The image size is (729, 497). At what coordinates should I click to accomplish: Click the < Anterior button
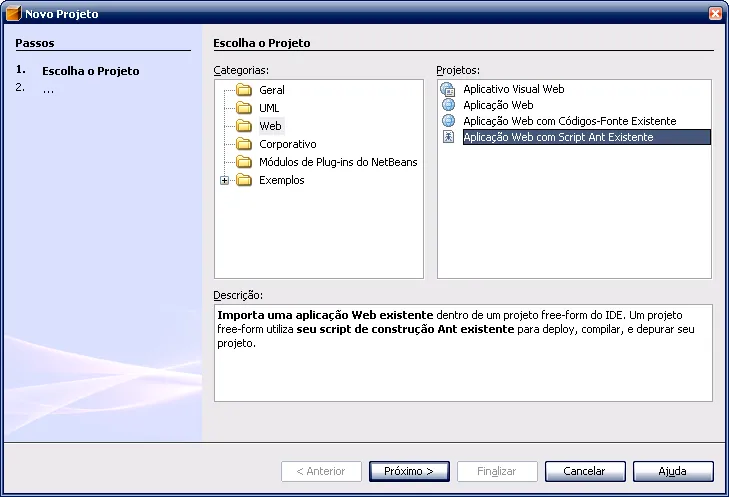tap(321, 471)
